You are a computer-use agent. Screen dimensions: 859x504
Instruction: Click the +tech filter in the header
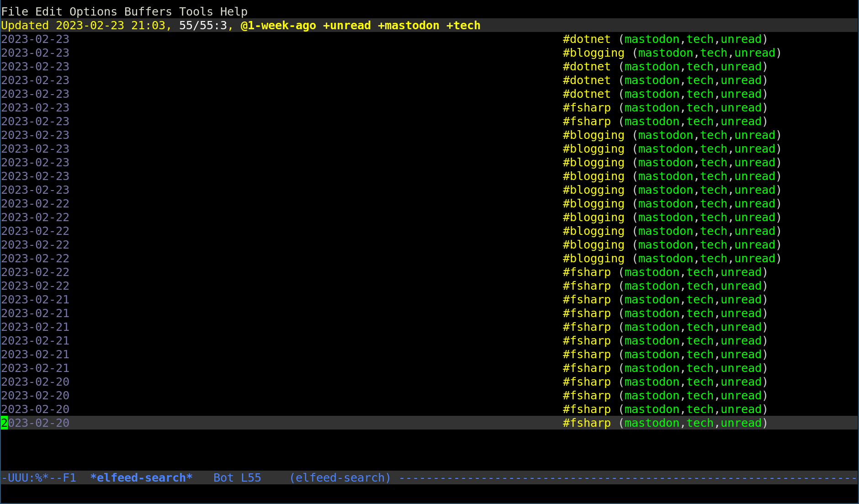click(x=463, y=25)
